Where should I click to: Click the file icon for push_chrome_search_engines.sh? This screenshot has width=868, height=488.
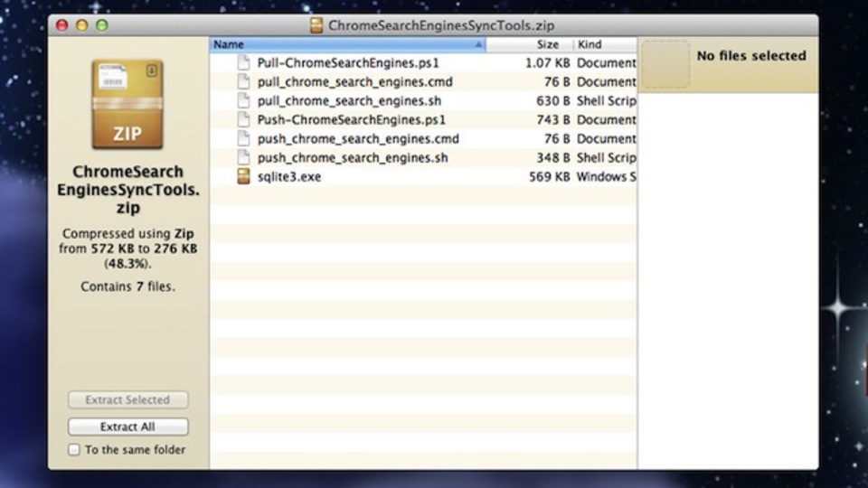coord(243,157)
